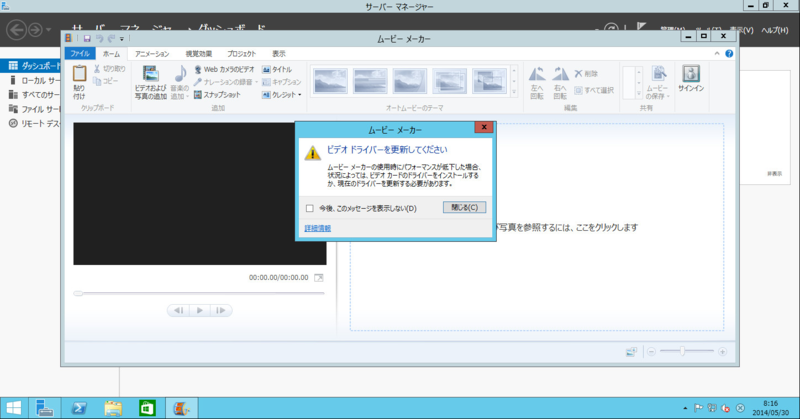
Task: Open Credits (クレジット) dropdown arrow
Action: point(299,95)
